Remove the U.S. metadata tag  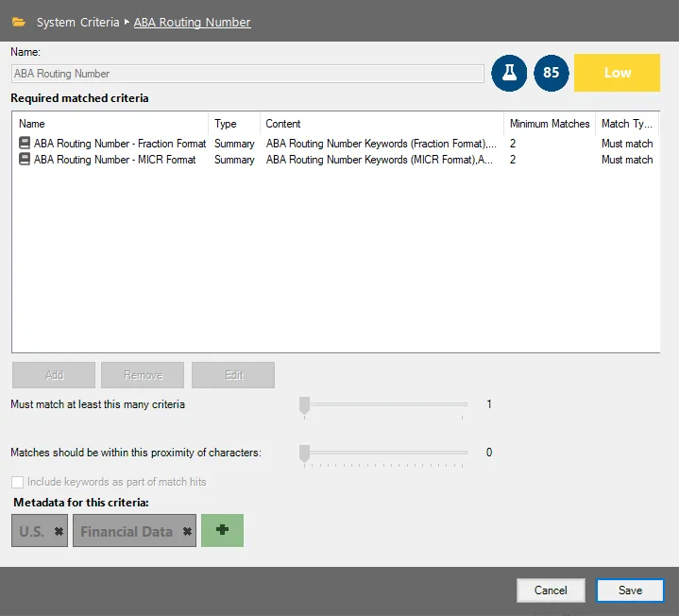[x=59, y=531]
